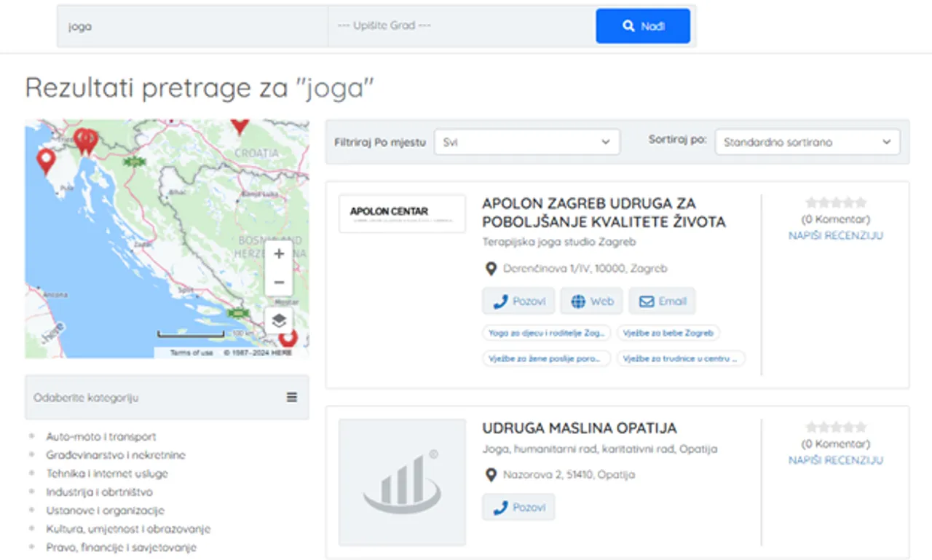Viewport: 932px width, 560px height.
Task: Click the Web button for Apolon Zagreb
Action: pyautogui.click(x=591, y=301)
